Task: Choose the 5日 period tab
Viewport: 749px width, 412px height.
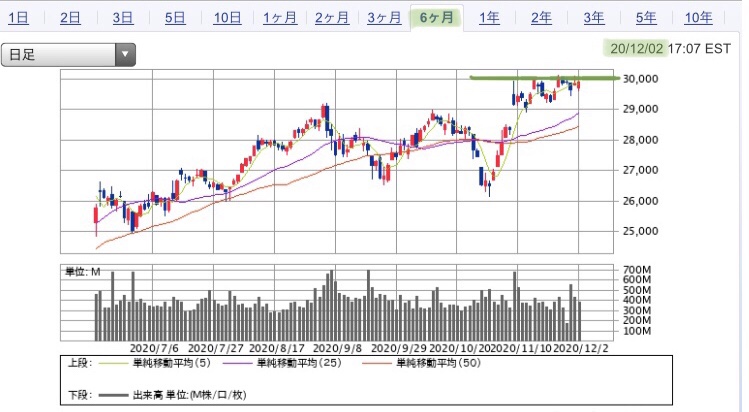Action: coord(175,18)
